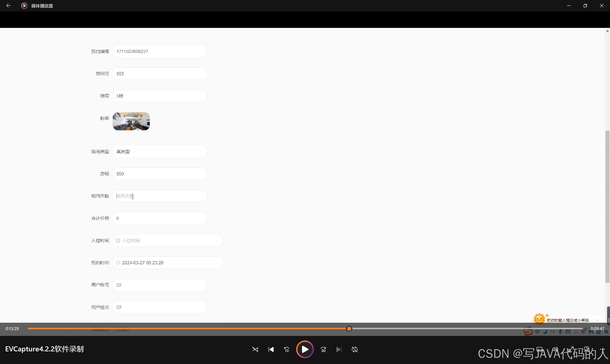Switch to mini player view
This screenshot has width=610, height=364.
[x=587, y=349]
